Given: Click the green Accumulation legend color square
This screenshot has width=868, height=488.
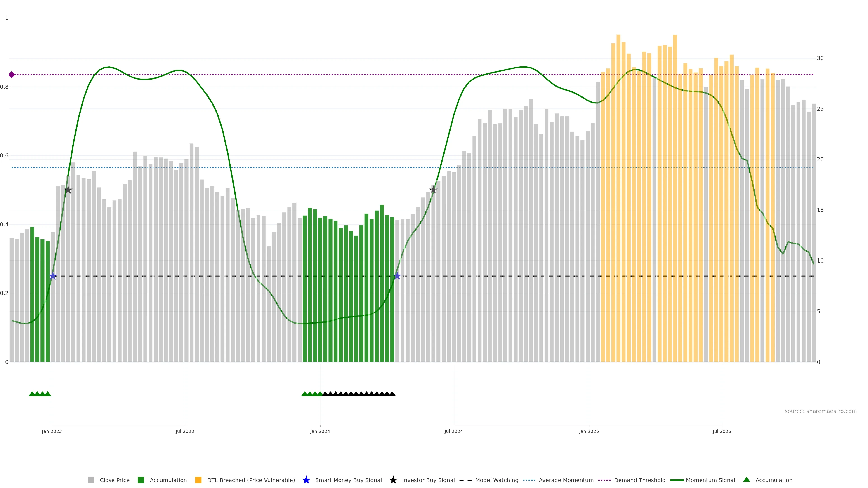Looking at the screenshot, I should pyautogui.click(x=141, y=480).
